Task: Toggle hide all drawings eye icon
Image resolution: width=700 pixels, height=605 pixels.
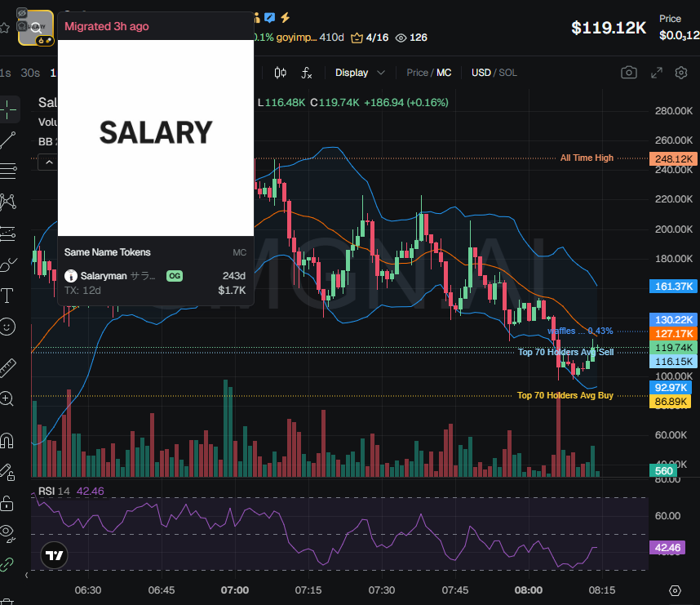Action: (x=7, y=532)
